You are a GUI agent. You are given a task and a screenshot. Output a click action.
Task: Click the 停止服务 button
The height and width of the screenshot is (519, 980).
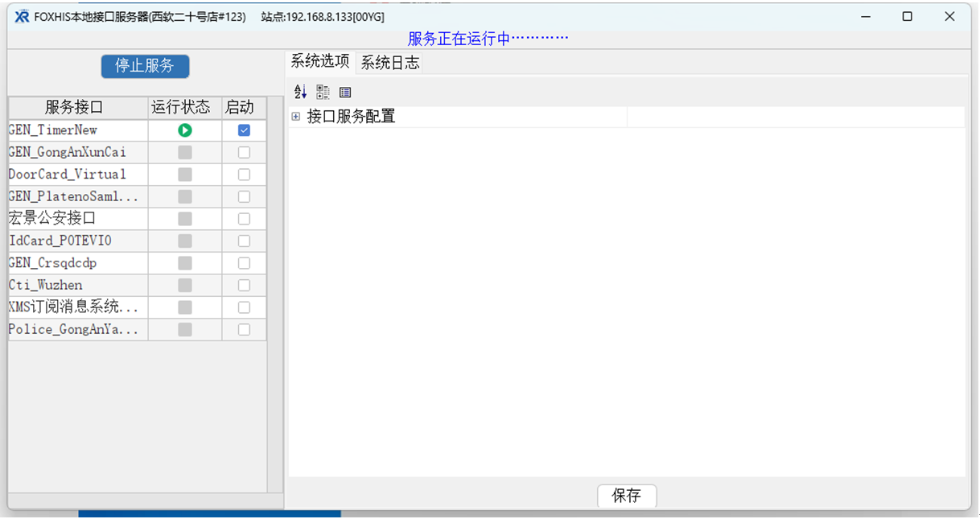145,66
